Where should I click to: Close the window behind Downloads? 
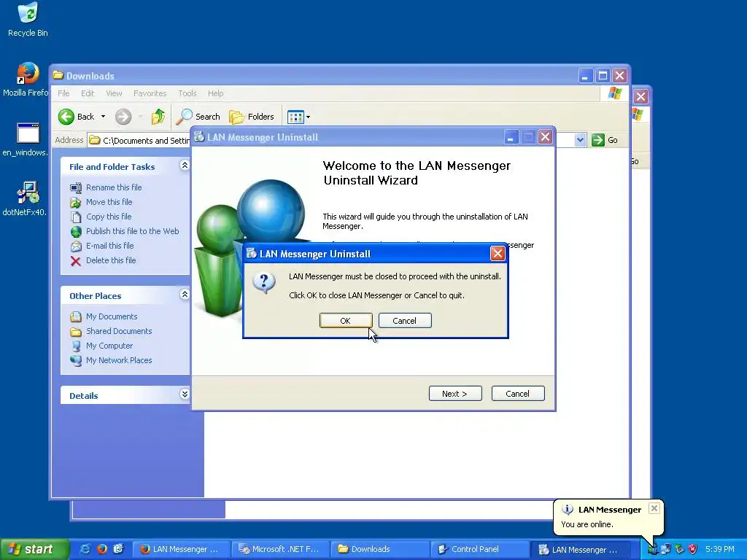640,97
